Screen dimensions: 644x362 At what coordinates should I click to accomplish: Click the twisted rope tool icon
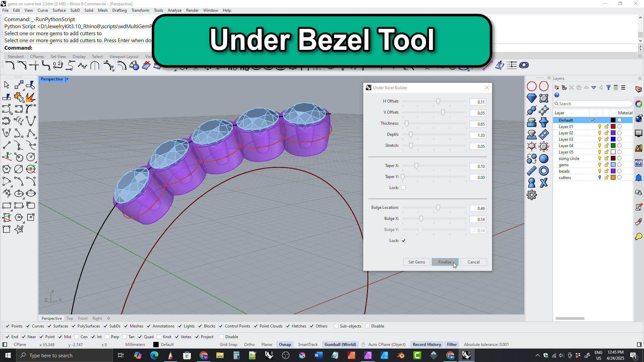(532, 171)
